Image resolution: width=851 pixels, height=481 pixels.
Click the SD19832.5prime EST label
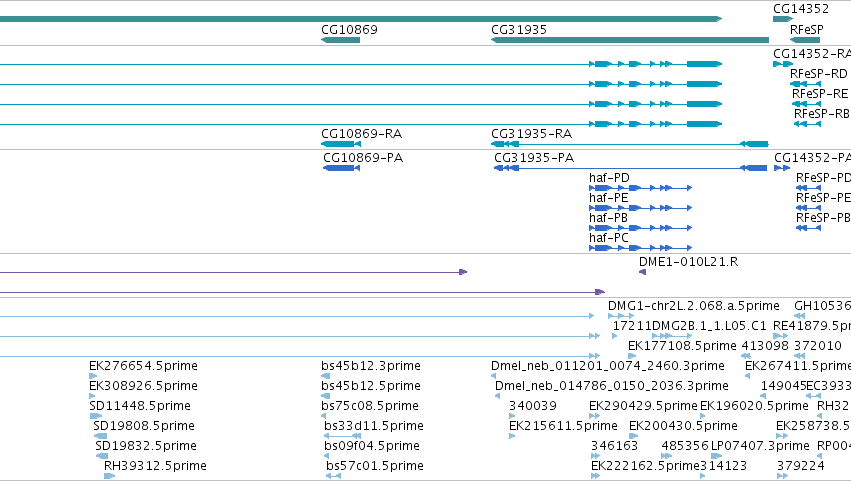pyautogui.click(x=146, y=446)
